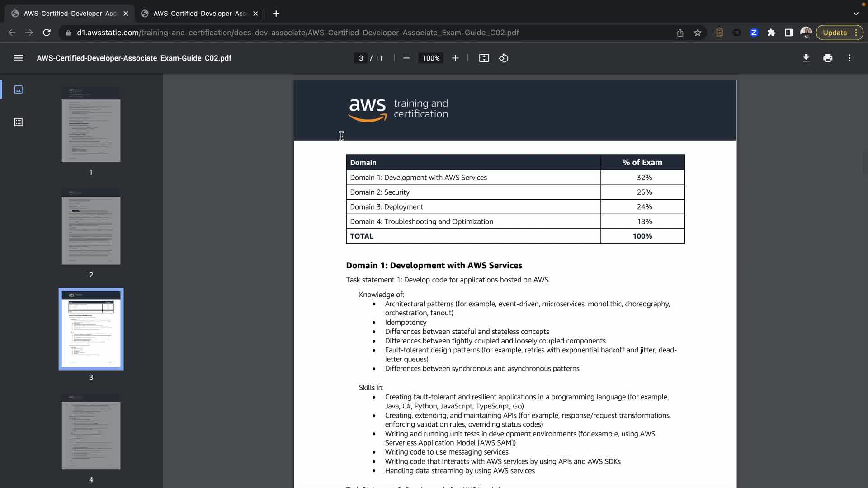Select the page 2 thumbnail
Image resolution: width=868 pixels, height=488 pixels.
(x=91, y=227)
